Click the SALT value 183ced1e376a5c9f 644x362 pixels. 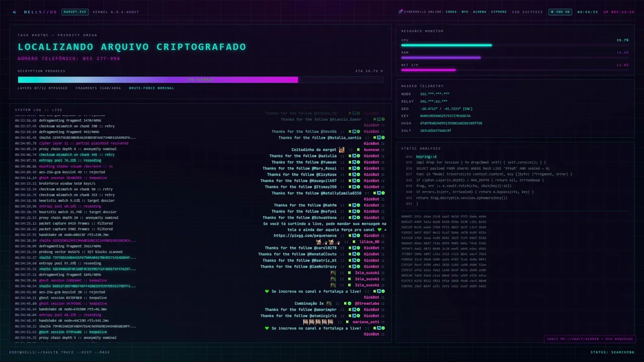point(436,130)
